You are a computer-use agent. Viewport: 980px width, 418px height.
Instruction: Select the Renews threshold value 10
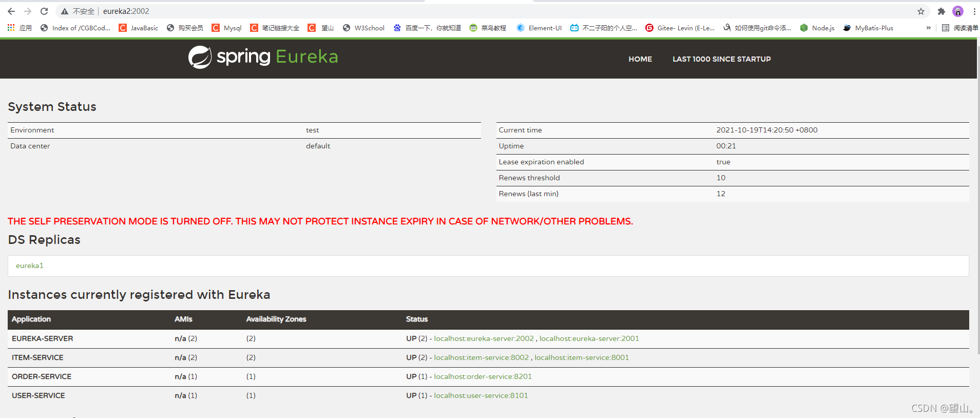point(721,178)
